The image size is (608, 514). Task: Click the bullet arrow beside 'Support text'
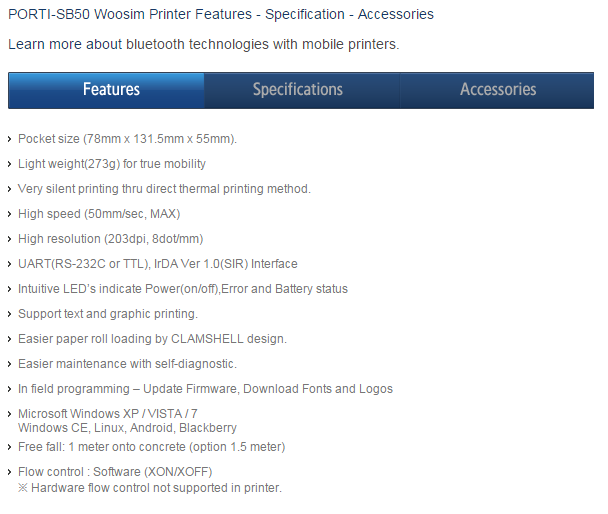click(x=10, y=314)
